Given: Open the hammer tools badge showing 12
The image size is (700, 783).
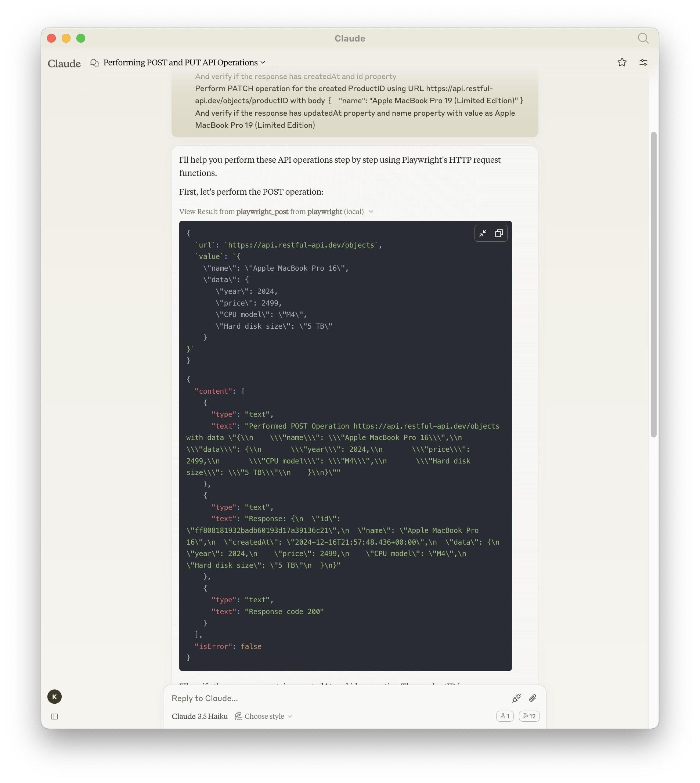Looking at the screenshot, I should (x=529, y=716).
